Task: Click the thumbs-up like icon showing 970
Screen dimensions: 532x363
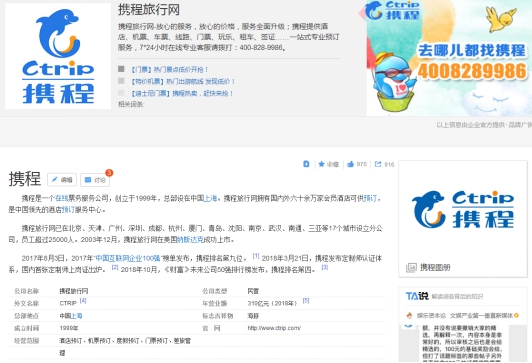Action: [x=350, y=164]
